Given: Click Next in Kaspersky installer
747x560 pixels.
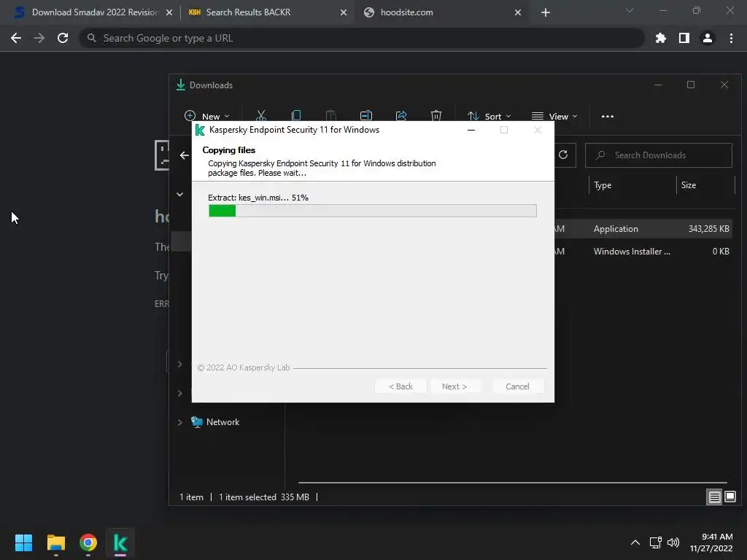Looking at the screenshot, I should [454, 386].
